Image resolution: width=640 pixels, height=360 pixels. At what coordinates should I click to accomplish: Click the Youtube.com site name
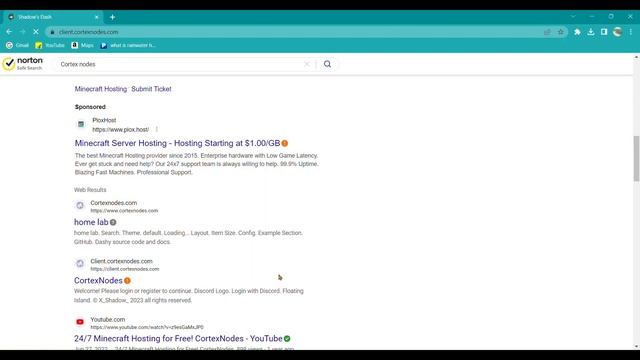tap(108, 319)
